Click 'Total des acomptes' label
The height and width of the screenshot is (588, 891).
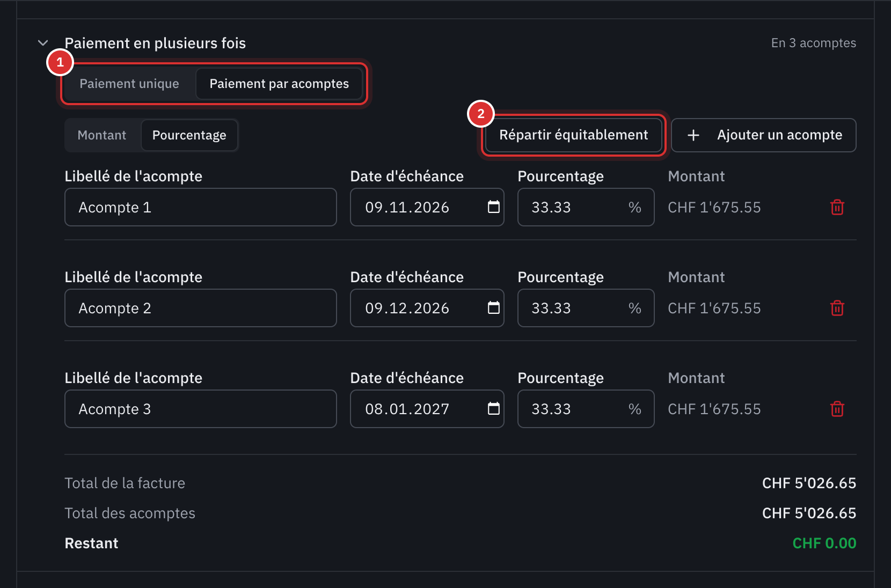pos(130,513)
